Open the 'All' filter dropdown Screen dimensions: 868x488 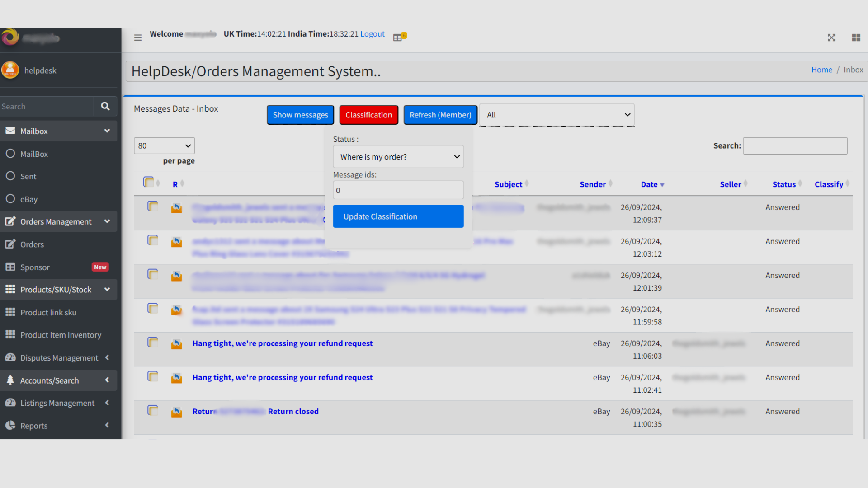point(557,115)
